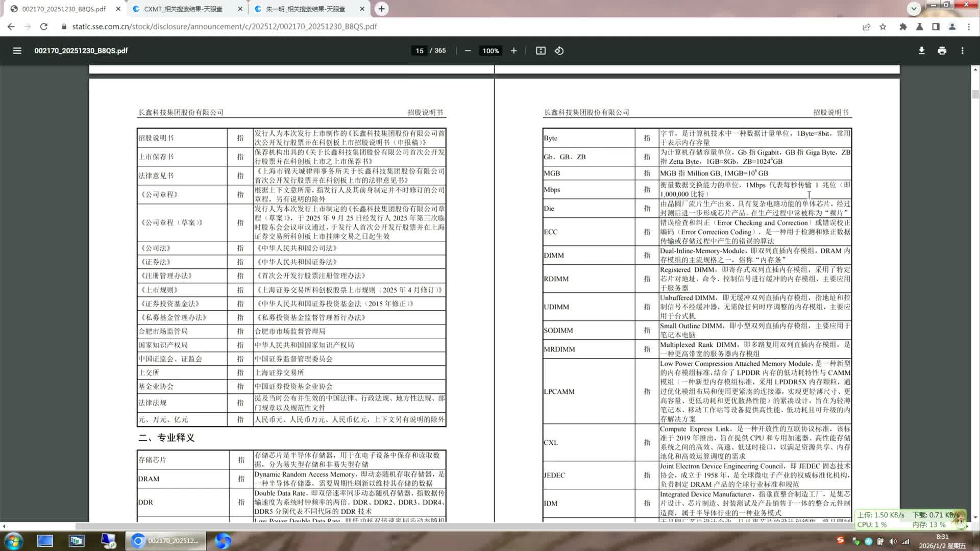Switch to 朱一明_相关搜索结果-天眼查 tab
980x551 pixels.
pyautogui.click(x=305, y=9)
